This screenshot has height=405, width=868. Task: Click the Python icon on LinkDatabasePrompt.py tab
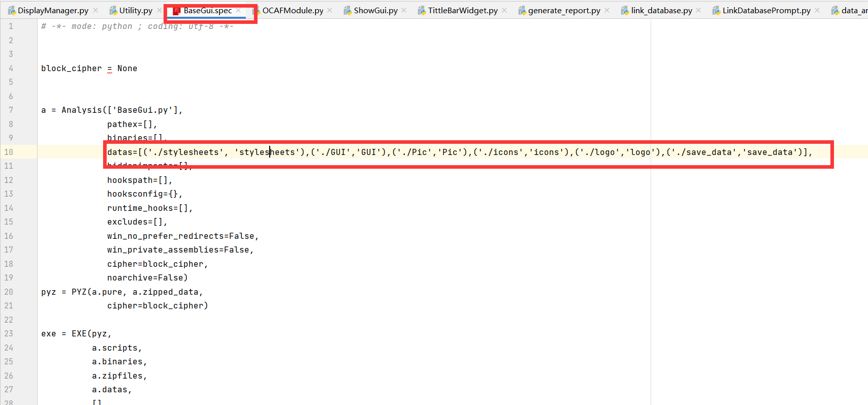(716, 10)
